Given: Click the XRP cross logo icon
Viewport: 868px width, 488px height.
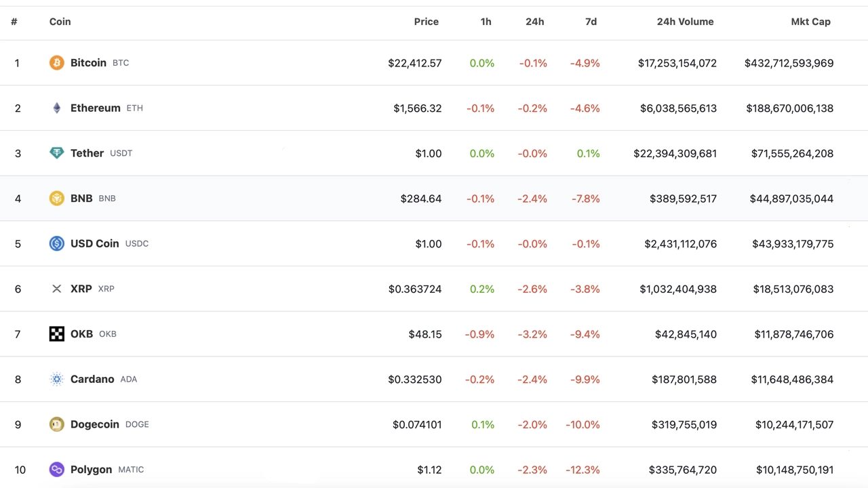Looking at the screenshot, I should (x=57, y=289).
